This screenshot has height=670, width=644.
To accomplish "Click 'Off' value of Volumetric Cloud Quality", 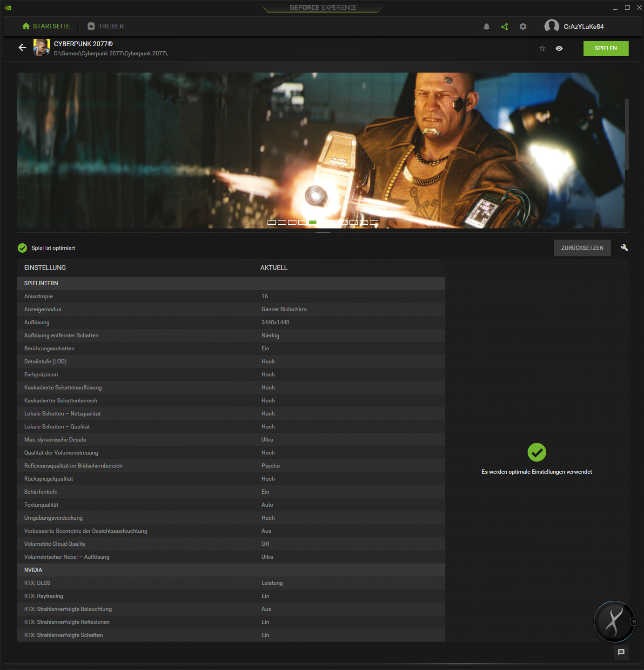I will point(265,544).
